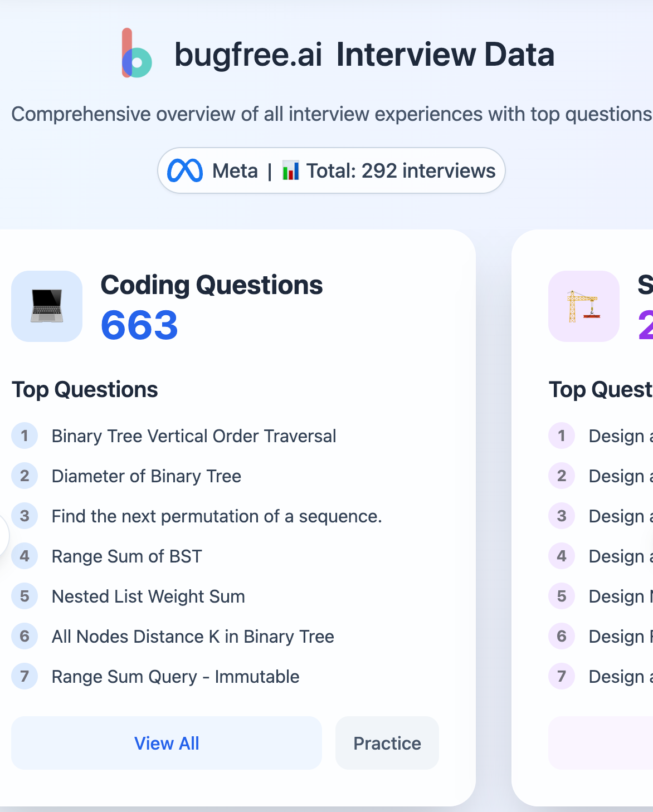Select All Nodes Distance K in Binary Tree
The width and height of the screenshot is (653, 812).
[x=192, y=636]
